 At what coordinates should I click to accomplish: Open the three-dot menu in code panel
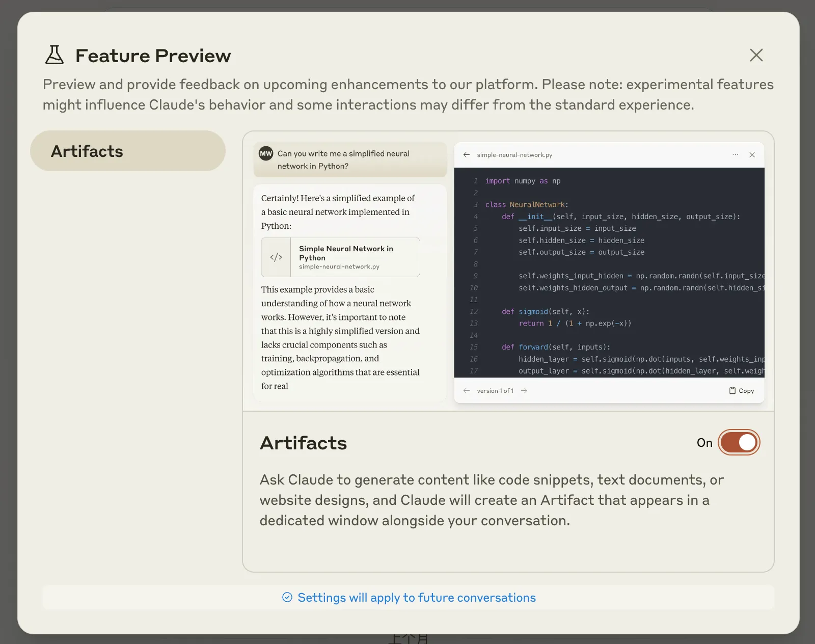(x=735, y=155)
